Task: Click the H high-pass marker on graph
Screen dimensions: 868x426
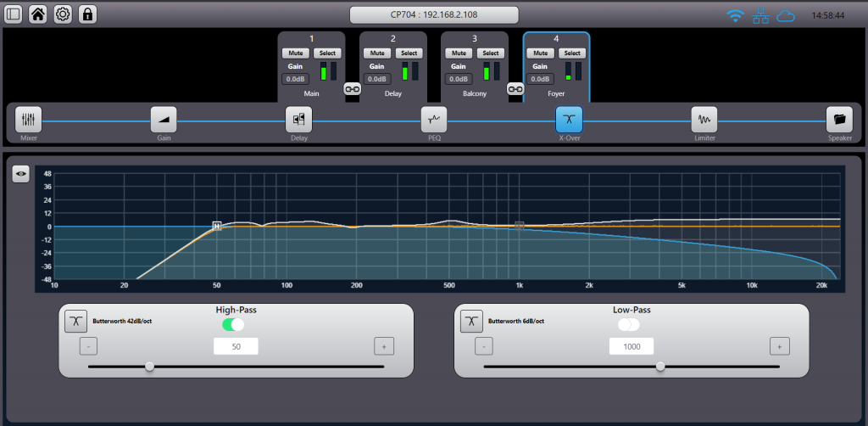Action: [x=216, y=226]
